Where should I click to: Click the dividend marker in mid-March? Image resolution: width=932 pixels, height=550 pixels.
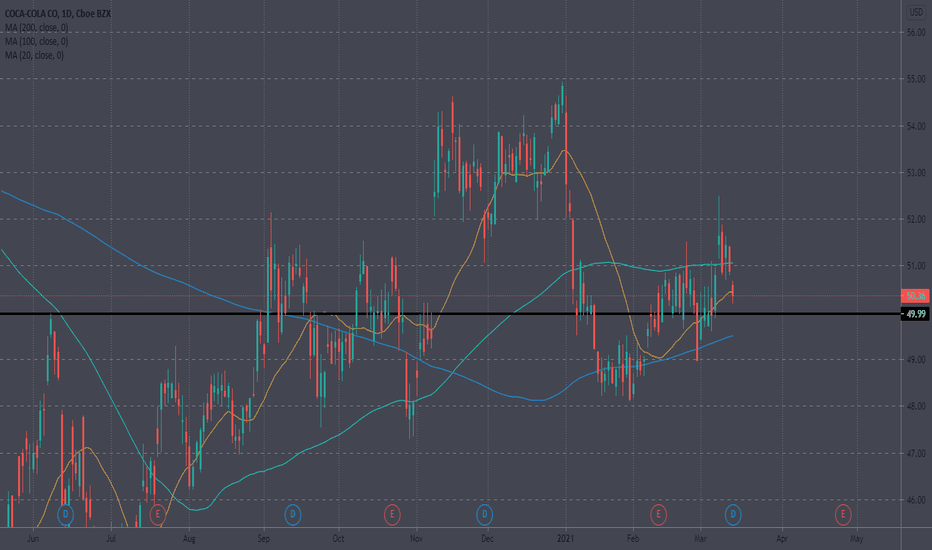[x=733, y=514]
